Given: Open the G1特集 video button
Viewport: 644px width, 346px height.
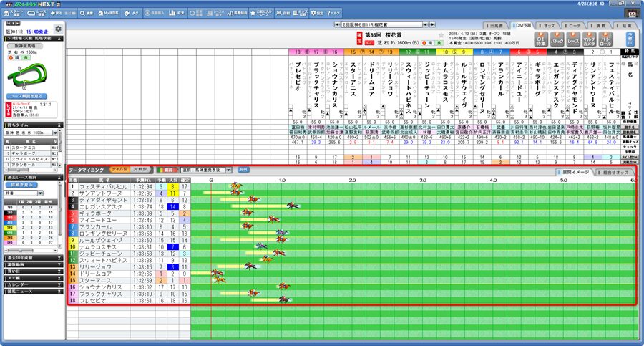Looking at the screenshot, I should (x=540, y=39).
